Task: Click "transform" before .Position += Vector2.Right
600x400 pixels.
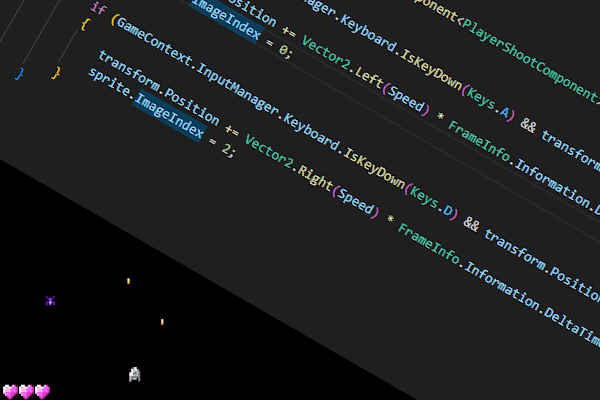Action: 128,71
